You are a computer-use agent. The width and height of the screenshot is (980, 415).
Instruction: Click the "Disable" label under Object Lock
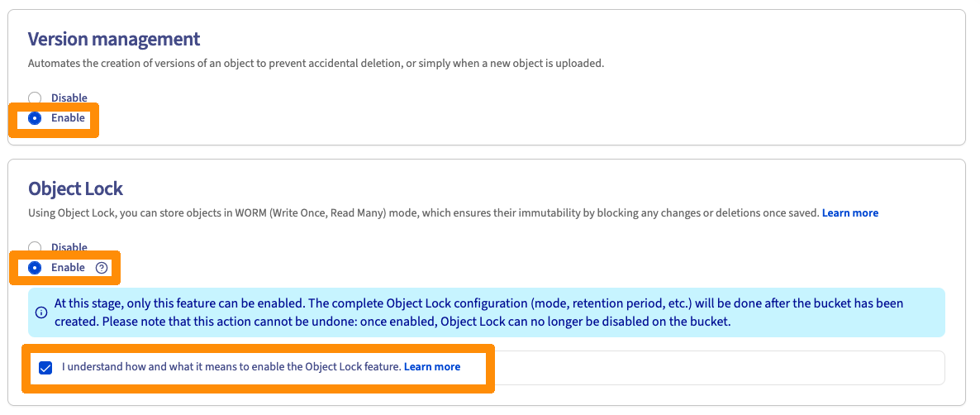coord(69,246)
